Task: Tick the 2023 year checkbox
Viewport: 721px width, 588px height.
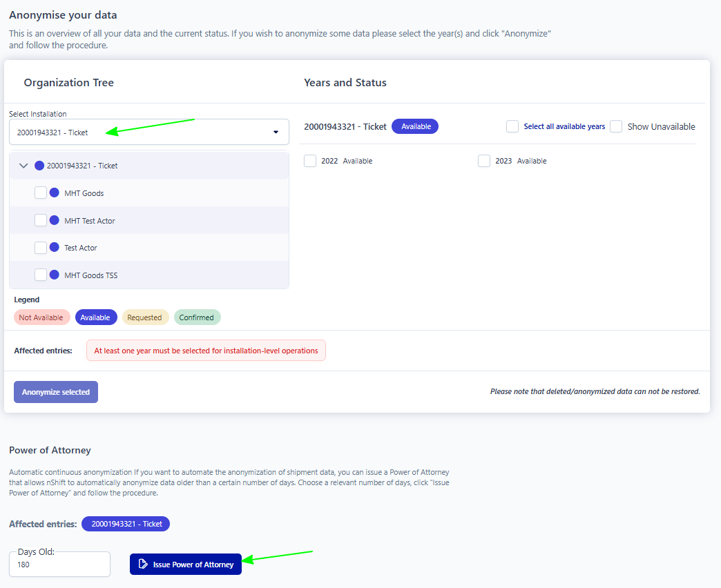Action: click(484, 161)
